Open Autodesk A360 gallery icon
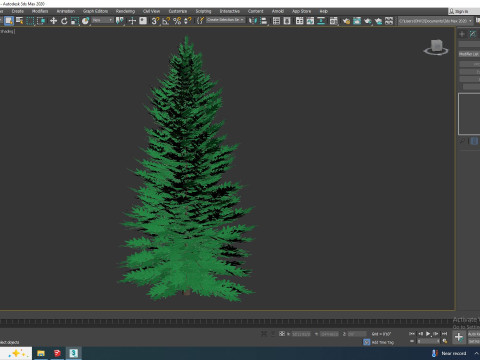 coord(389,21)
